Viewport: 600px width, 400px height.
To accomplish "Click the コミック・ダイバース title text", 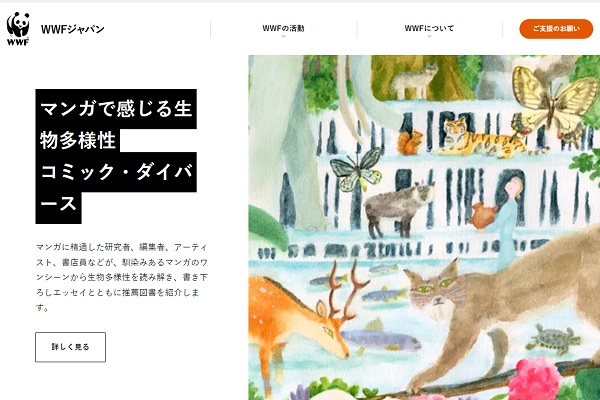I will pyautogui.click(x=116, y=188).
